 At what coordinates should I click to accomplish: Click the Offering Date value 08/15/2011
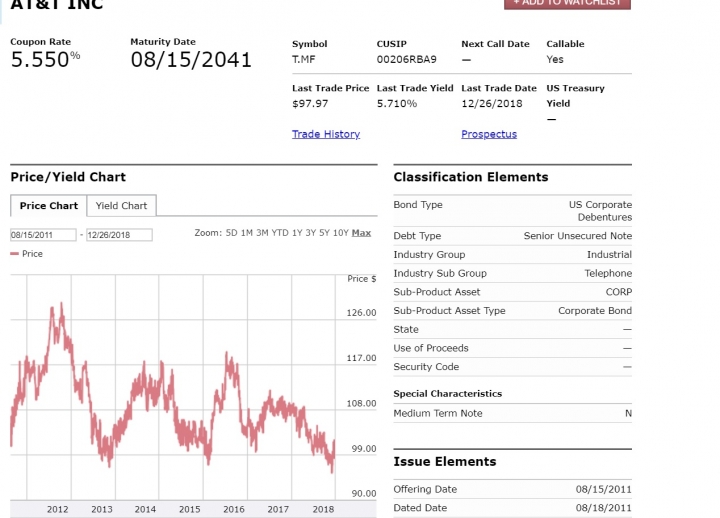pyautogui.click(x=604, y=489)
